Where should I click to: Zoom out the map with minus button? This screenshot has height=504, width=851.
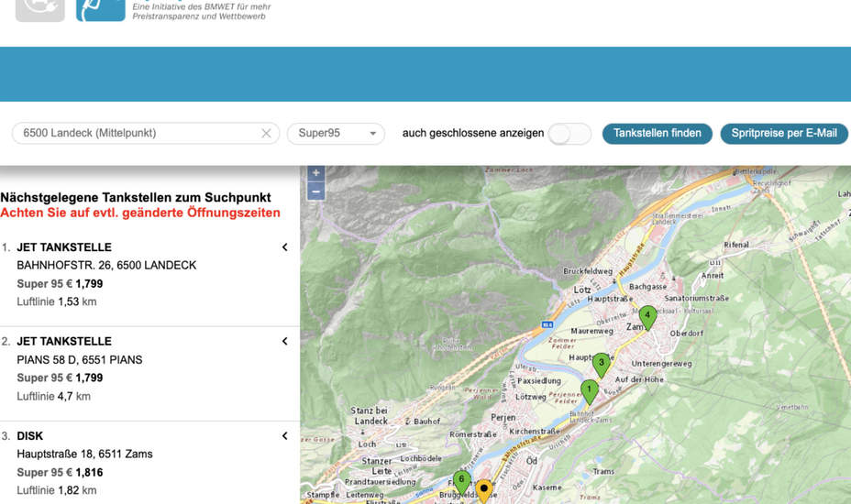(x=315, y=192)
